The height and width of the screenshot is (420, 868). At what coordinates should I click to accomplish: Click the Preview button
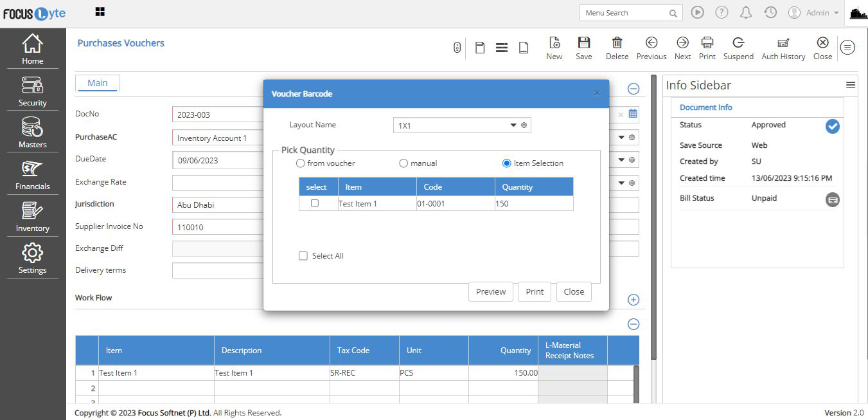pyautogui.click(x=491, y=291)
